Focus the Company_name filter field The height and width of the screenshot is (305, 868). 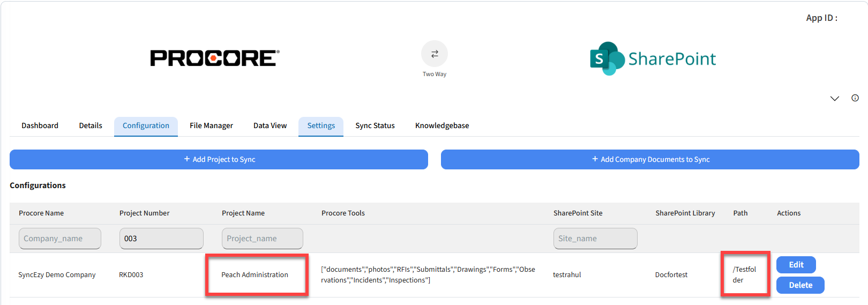[x=60, y=239]
